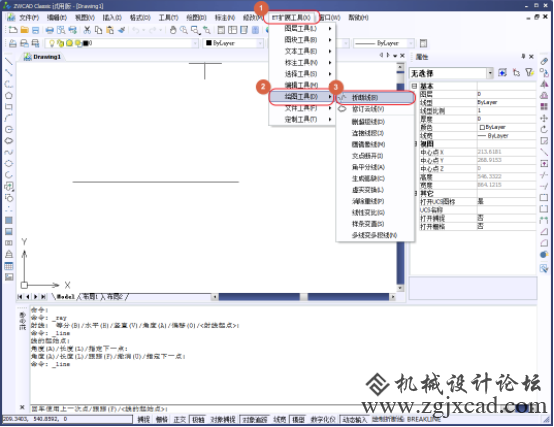Select the 消除重线 menu item
The height and width of the screenshot is (427, 554).
[375, 201]
